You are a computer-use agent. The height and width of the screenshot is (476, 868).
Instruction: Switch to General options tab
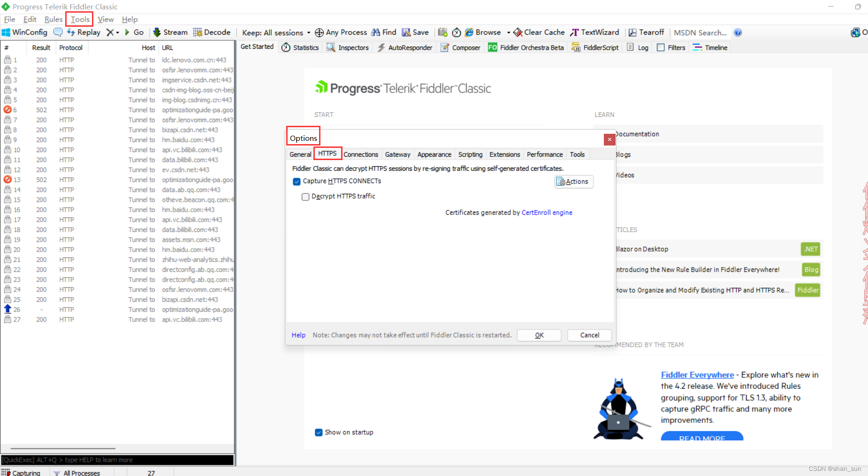300,154
